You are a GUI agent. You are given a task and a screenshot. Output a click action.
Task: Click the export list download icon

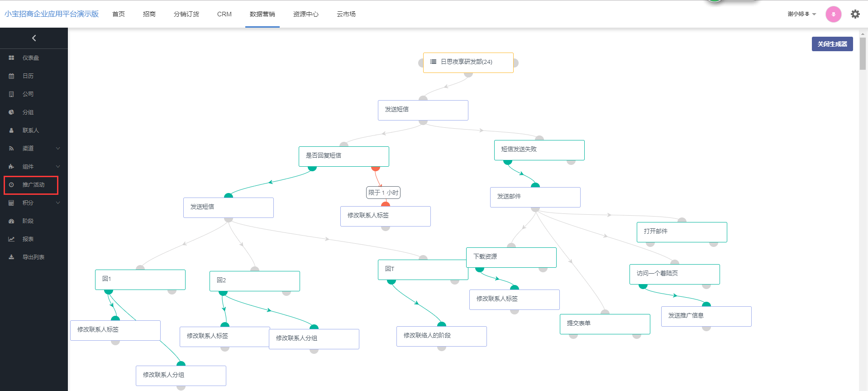11,257
